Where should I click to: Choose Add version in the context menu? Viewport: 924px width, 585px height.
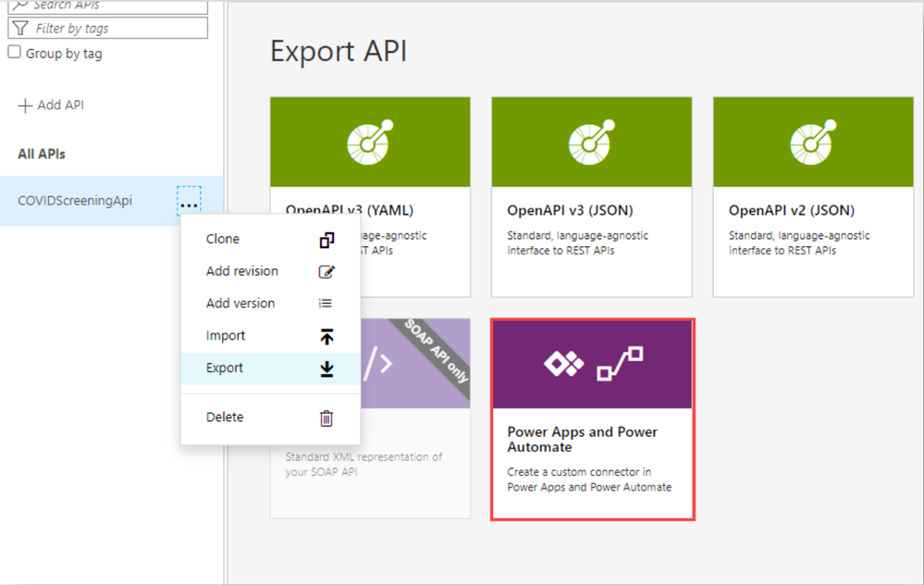(x=270, y=304)
